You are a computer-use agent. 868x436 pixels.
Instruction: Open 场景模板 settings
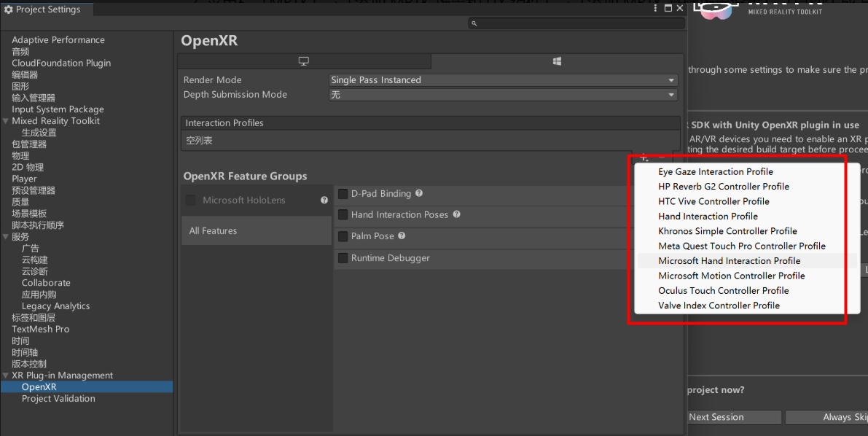pos(28,214)
